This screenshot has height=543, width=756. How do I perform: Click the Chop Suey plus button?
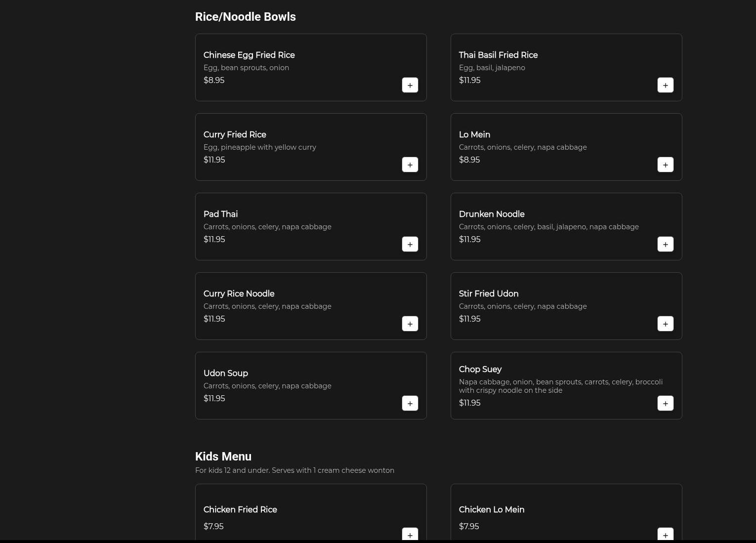coord(665,403)
